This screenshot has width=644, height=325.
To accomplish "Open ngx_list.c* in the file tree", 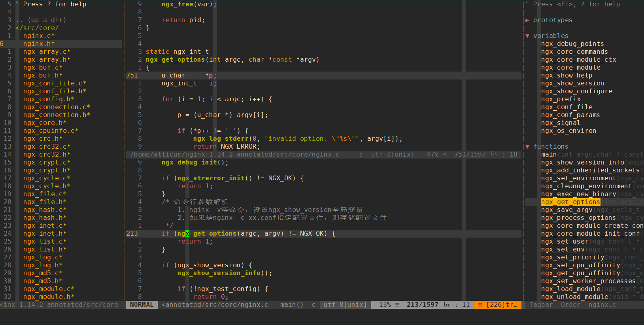I will [45, 242].
